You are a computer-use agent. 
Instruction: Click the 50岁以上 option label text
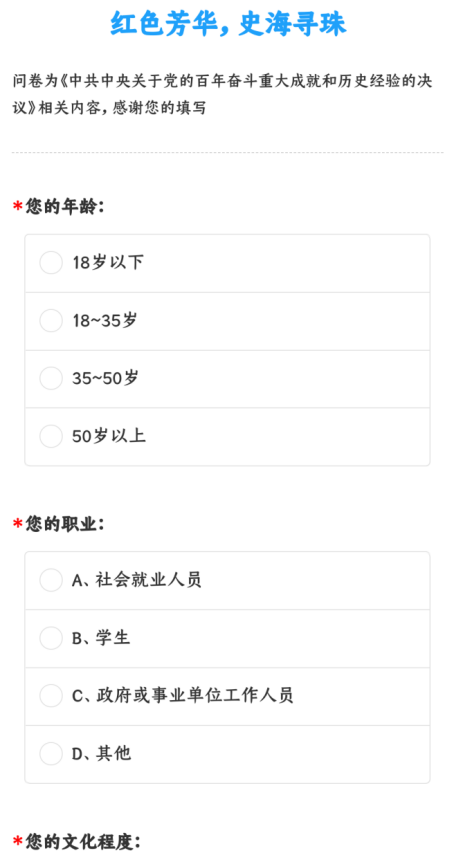(109, 436)
